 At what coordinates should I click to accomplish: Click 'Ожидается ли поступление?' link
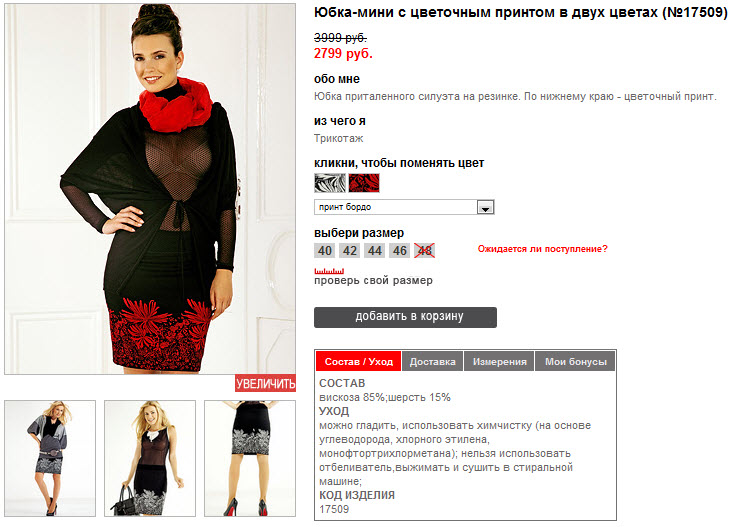542,249
